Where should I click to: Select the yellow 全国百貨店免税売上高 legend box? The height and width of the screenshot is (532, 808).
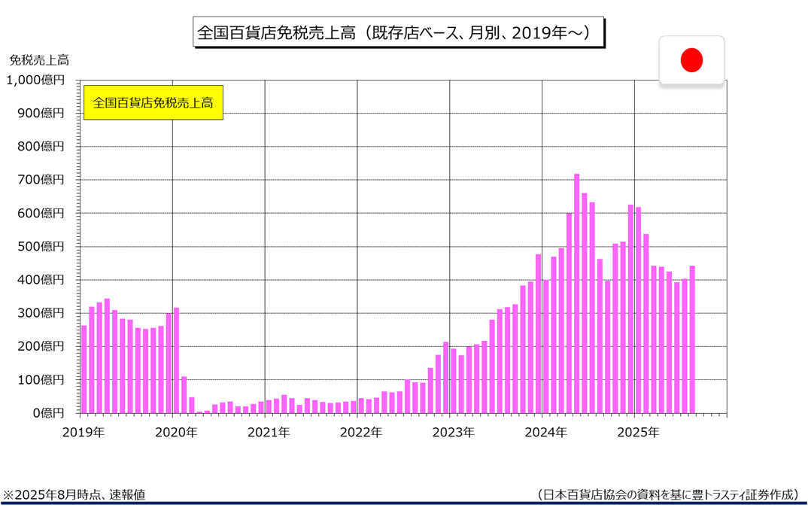pos(153,102)
